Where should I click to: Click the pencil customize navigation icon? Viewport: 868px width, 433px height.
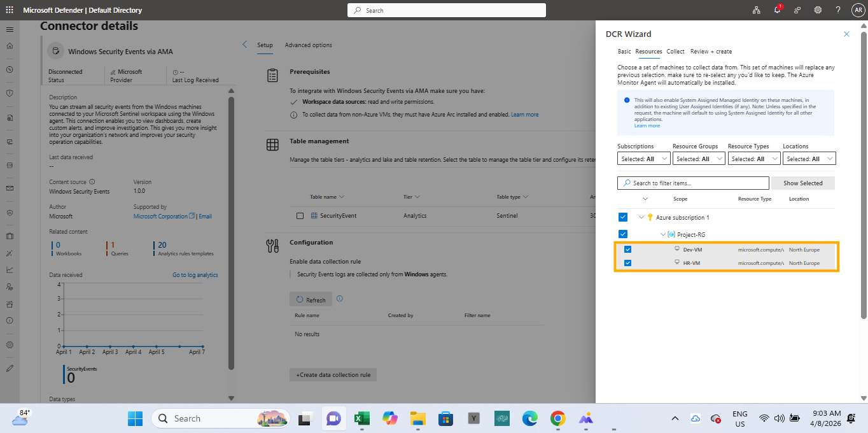pyautogui.click(x=10, y=368)
